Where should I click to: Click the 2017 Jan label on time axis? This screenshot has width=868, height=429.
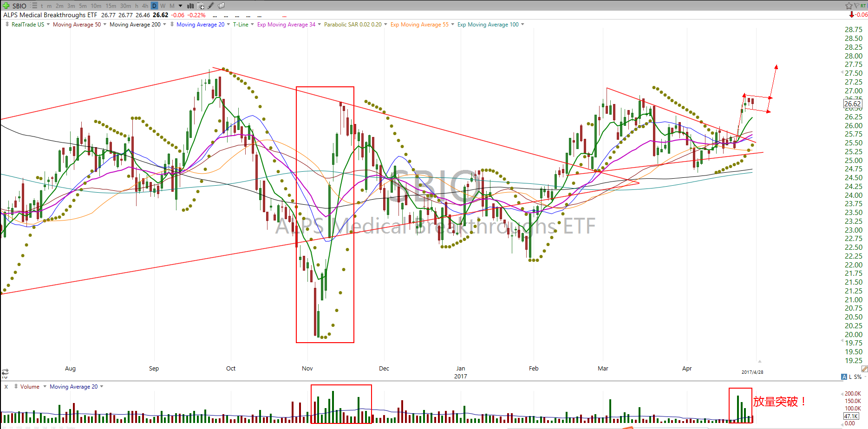click(x=461, y=372)
